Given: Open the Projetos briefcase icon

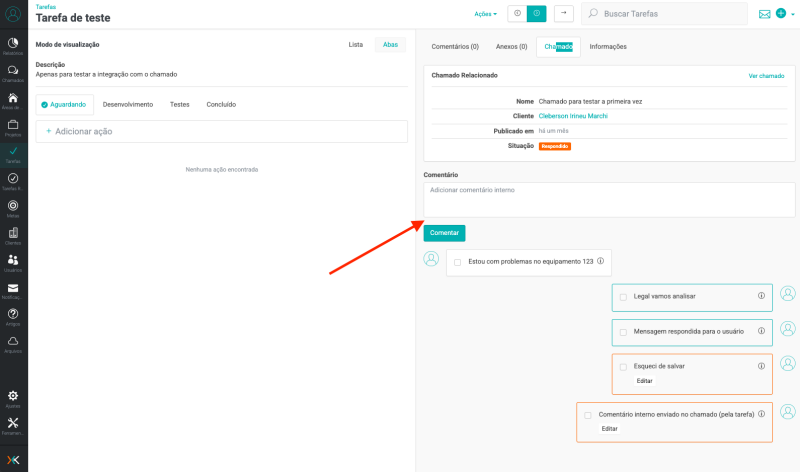Looking at the screenshot, I should pyautogui.click(x=13, y=127).
